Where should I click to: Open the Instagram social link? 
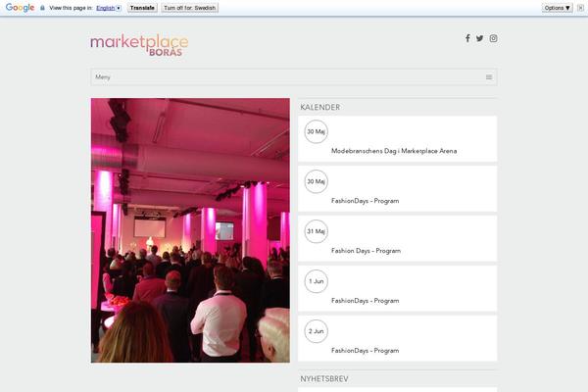pyautogui.click(x=494, y=38)
